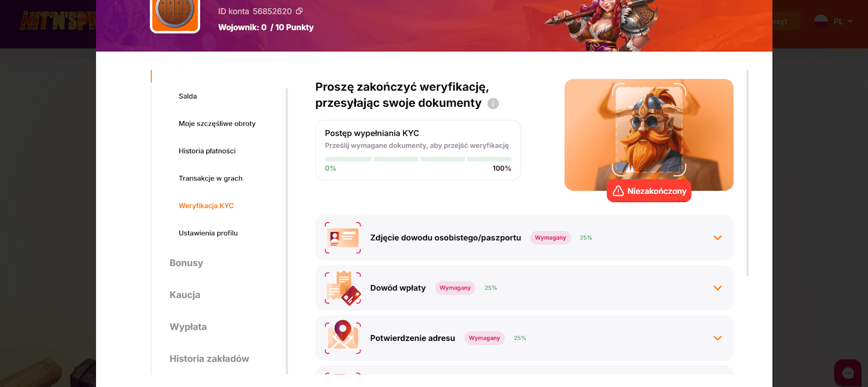
Task: Click the bearded viking verification image
Action: coord(649,134)
